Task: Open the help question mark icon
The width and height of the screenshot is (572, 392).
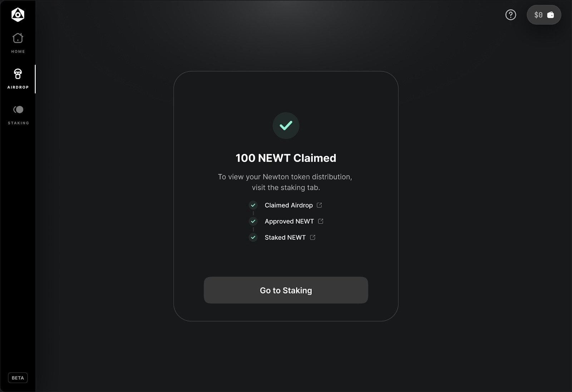Action: coord(511,15)
